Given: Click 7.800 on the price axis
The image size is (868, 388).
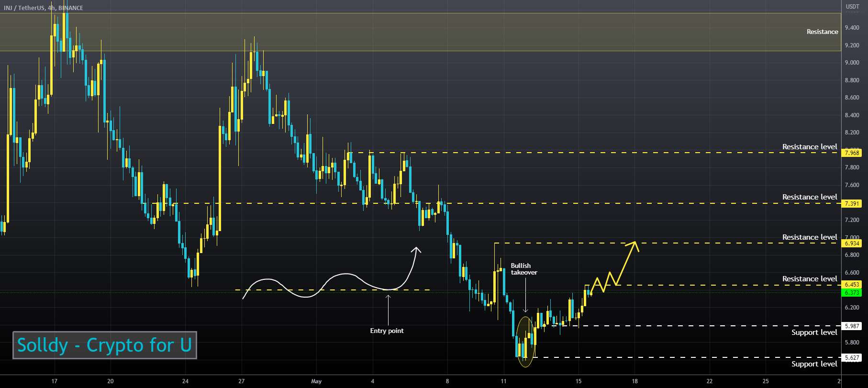Looking at the screenshot, I should click(x=852, y=167).
